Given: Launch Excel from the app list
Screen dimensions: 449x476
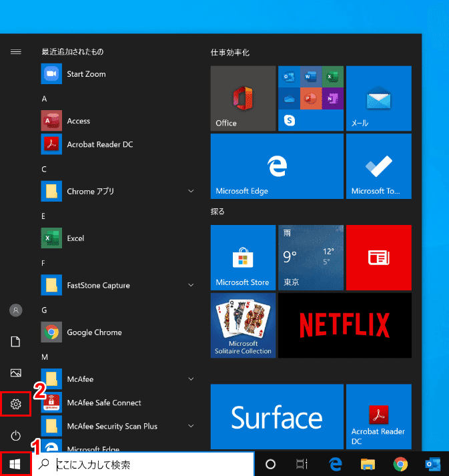Looking at the screenshot, I should coord(118,238).
